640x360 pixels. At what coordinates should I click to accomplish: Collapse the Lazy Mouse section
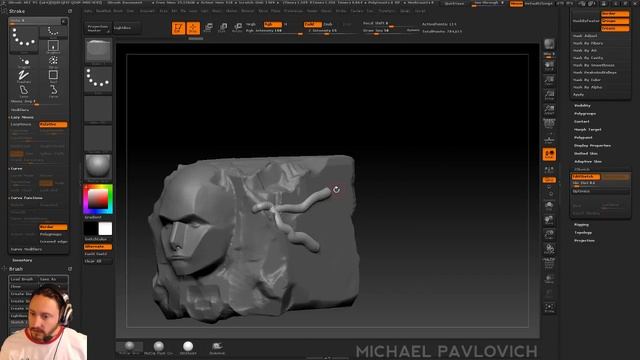point(22,117)
